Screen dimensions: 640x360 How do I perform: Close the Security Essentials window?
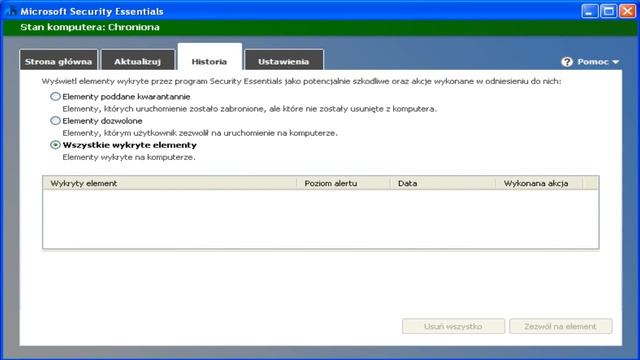(628, 11)
